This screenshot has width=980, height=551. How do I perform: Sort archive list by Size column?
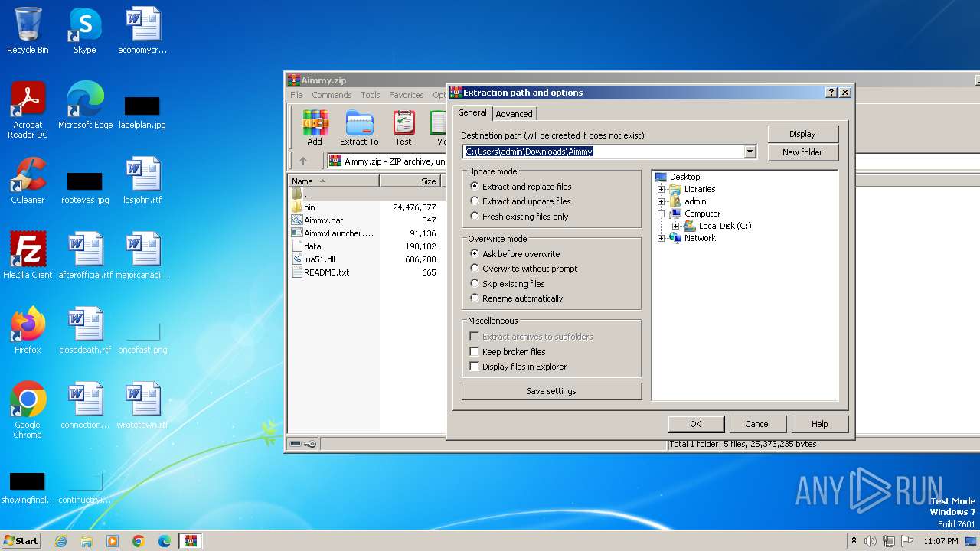pos(410,181)
